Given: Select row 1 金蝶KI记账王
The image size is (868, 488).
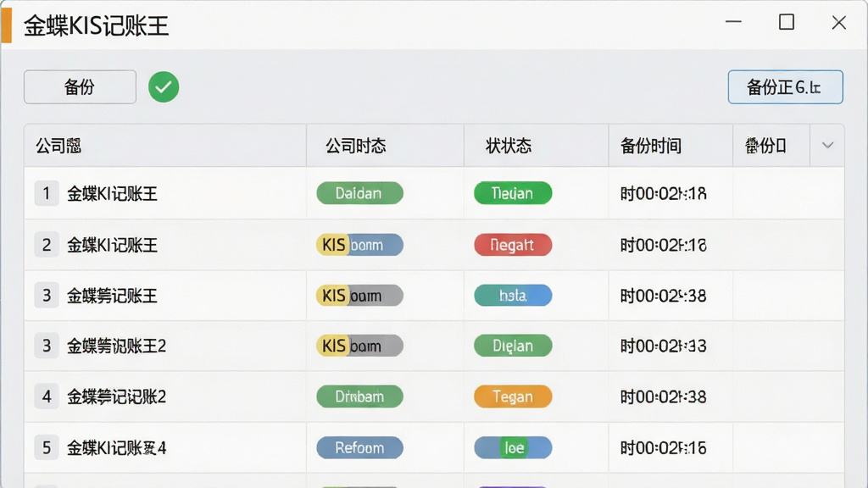Looking at the screenshot, I should point(434,193).
